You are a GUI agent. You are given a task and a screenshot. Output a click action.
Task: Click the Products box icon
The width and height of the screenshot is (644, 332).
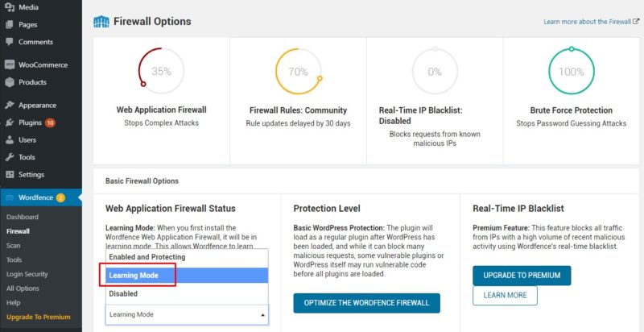pyautogui.click(x=10, y=82)
